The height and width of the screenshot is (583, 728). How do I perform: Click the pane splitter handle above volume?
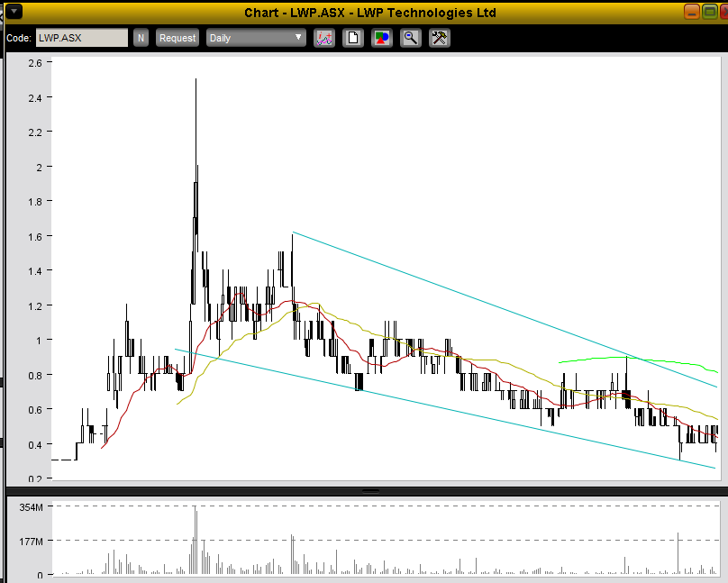(370, 490)
